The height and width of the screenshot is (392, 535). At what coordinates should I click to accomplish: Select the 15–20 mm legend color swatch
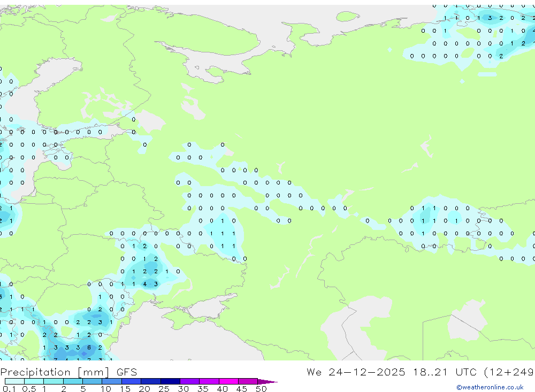pyautogui.click(x=131, y=381)
